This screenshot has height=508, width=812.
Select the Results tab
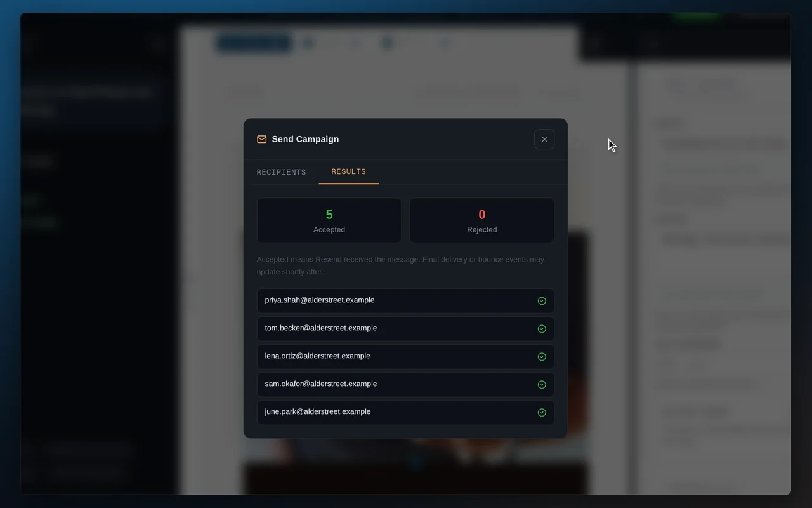coord(348,171)
